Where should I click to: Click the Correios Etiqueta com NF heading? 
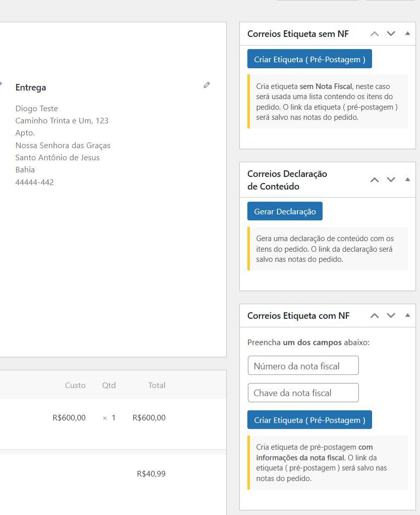pos(298,316)
